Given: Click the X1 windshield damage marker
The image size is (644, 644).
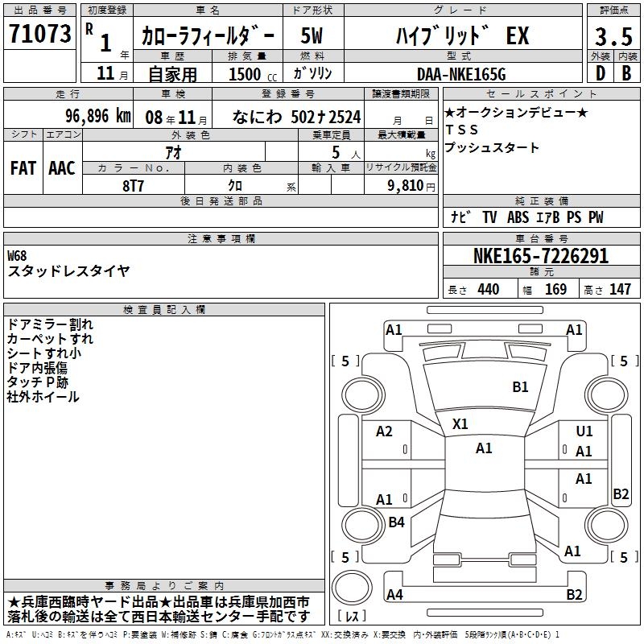Looking at the screenshot, I should point(460,424).
